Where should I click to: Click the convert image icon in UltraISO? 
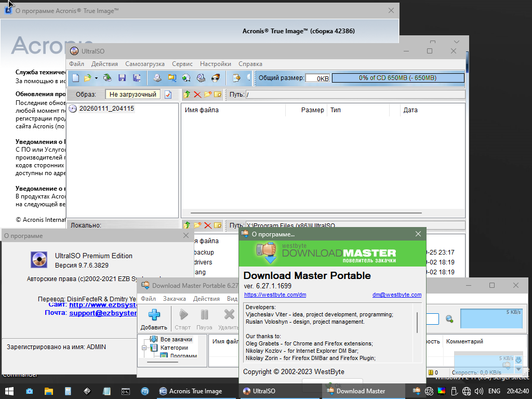[x=187, y=78]
